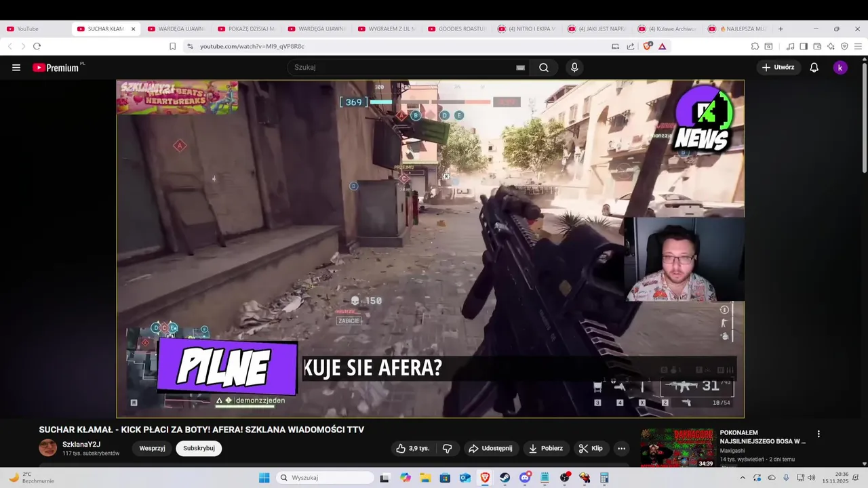Open File Explorer from the taskbar
Image resolution: width=868 pixels, height=488 pixels.
(x=425, y=478)
